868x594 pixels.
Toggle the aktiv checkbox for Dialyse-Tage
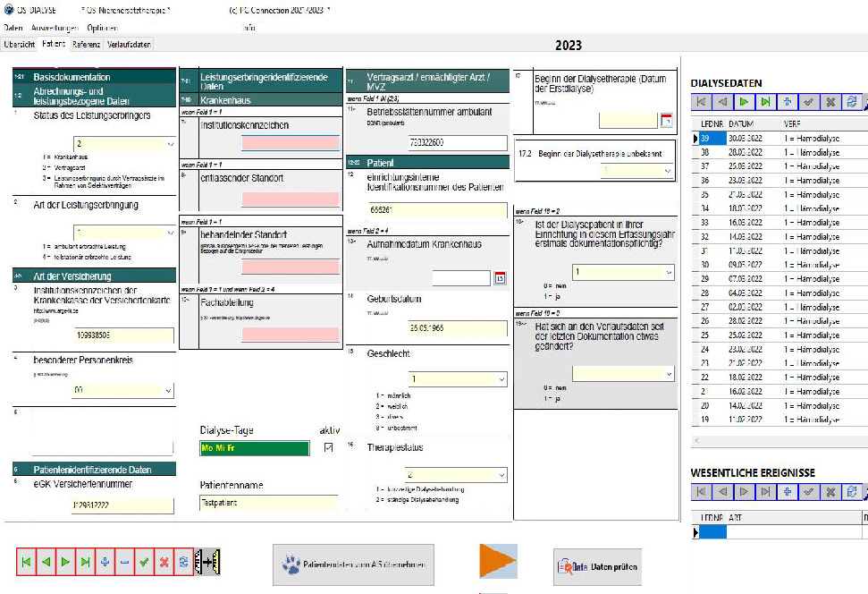(328, 447)
